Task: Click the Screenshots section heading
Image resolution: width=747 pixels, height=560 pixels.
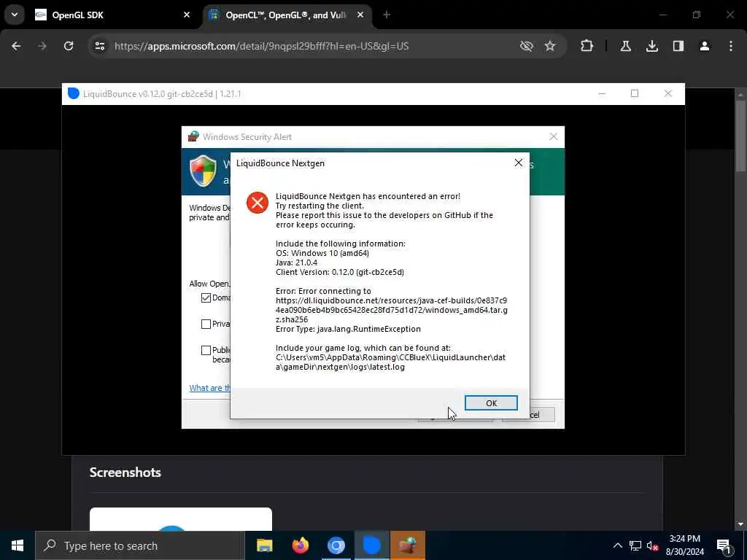Action: click(125, 472)
